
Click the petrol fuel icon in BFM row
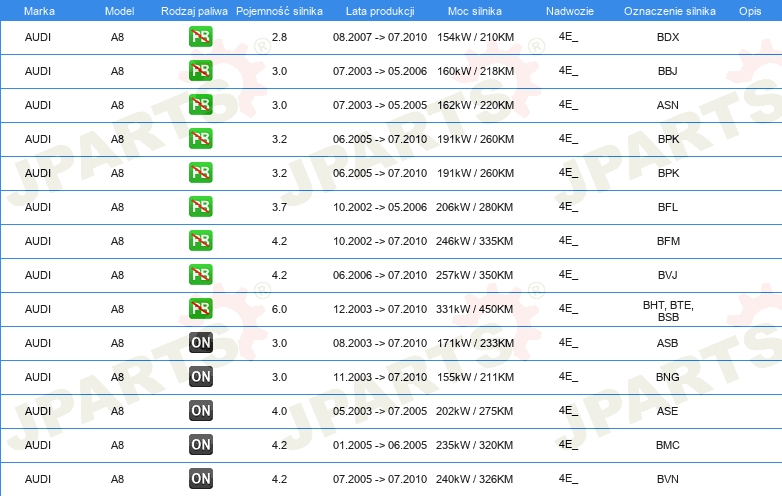click(200, 241)
